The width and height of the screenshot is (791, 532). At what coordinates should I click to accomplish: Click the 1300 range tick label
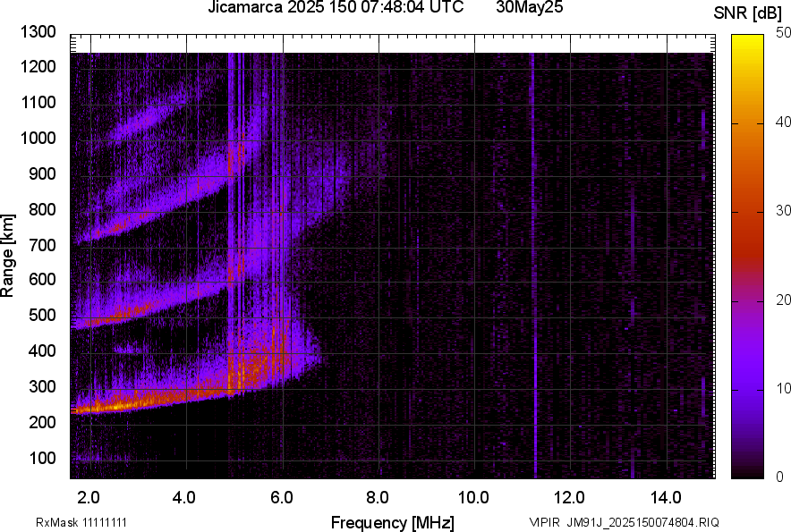coord(38,32)
